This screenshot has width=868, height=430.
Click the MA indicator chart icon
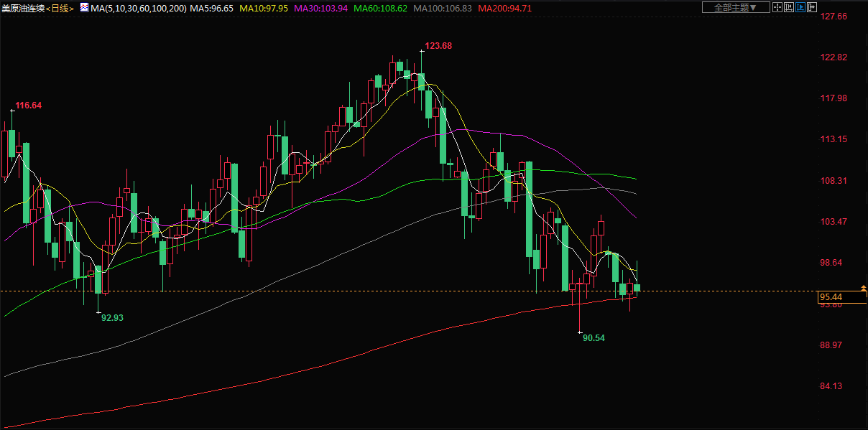[x=84, y=7]
